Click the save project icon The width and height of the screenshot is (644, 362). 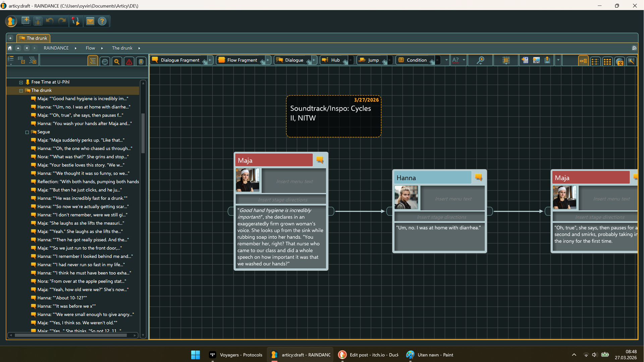tap(38, 21)
